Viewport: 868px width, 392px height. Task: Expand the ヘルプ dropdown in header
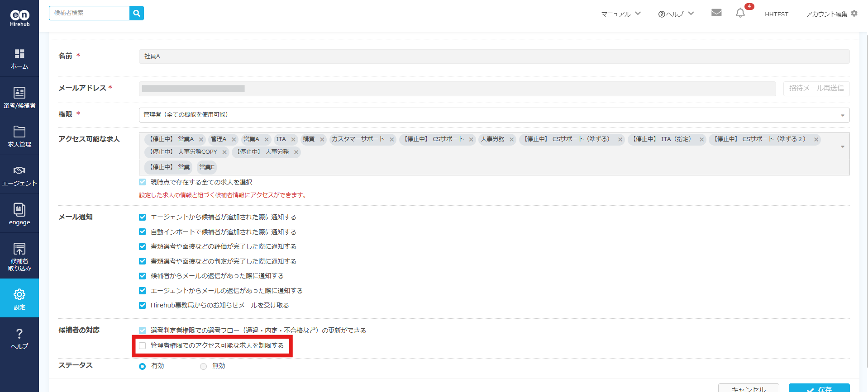[676, 14]
